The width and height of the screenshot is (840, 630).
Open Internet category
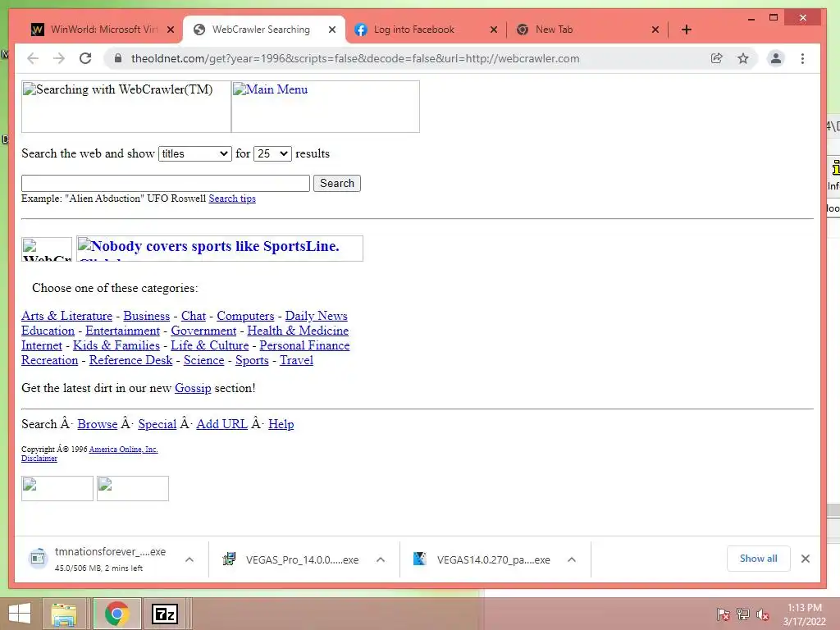[42, 345]
